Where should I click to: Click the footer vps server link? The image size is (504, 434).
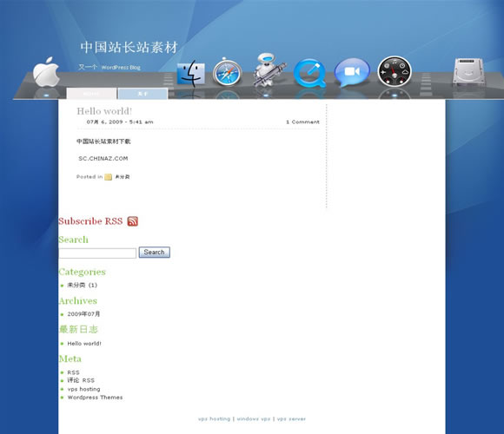[x=291, y=419]
